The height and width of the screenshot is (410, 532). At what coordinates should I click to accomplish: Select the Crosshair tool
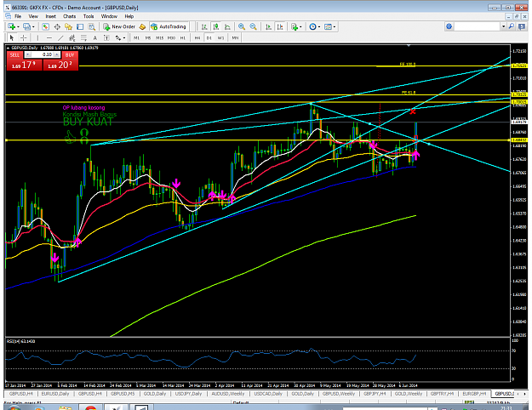[23, 37]
